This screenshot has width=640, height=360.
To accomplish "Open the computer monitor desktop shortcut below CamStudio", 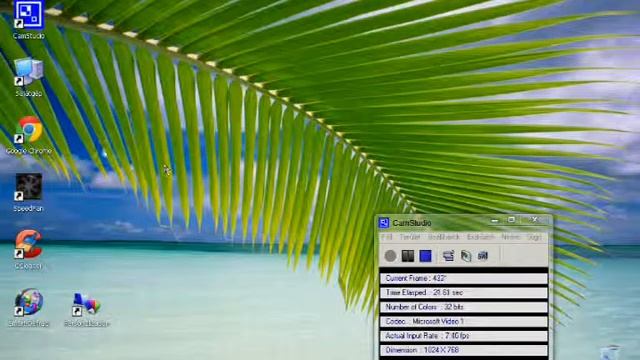I will point(29,77).
